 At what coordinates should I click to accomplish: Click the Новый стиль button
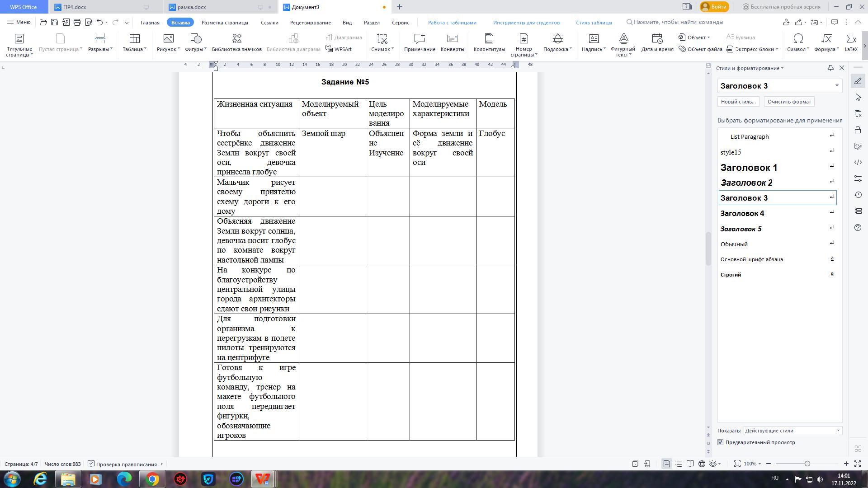(738, 102)
